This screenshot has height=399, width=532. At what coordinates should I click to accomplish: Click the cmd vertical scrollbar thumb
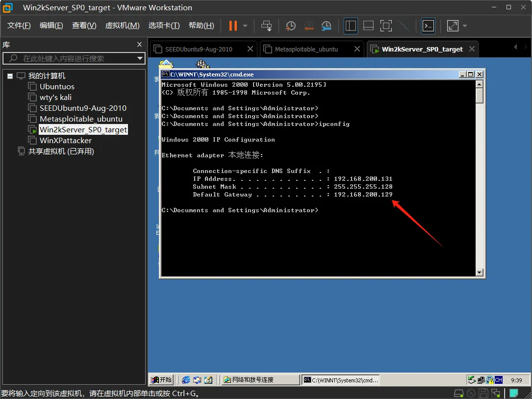tap(479, 96)
